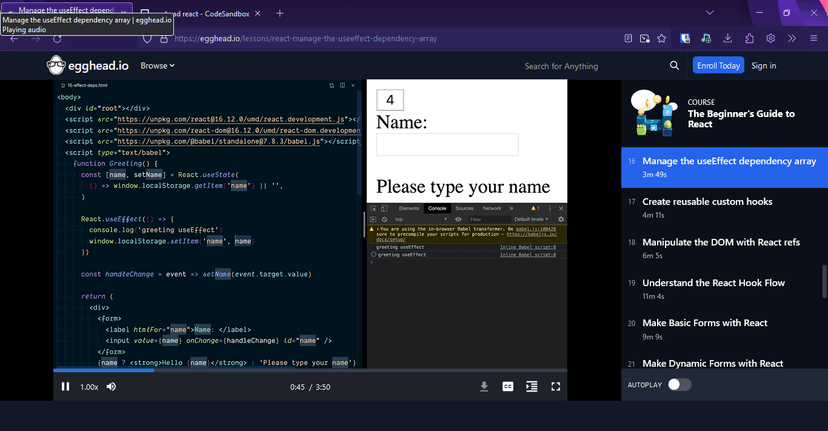Click the Enroll Today button
828x431 pixels.
point(718,66)
